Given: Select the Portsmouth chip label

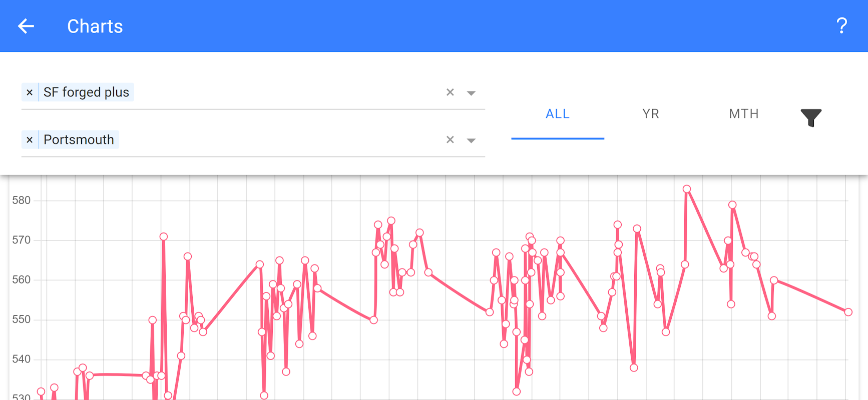Looking at the screenshot, I should (x=79, y=139).
